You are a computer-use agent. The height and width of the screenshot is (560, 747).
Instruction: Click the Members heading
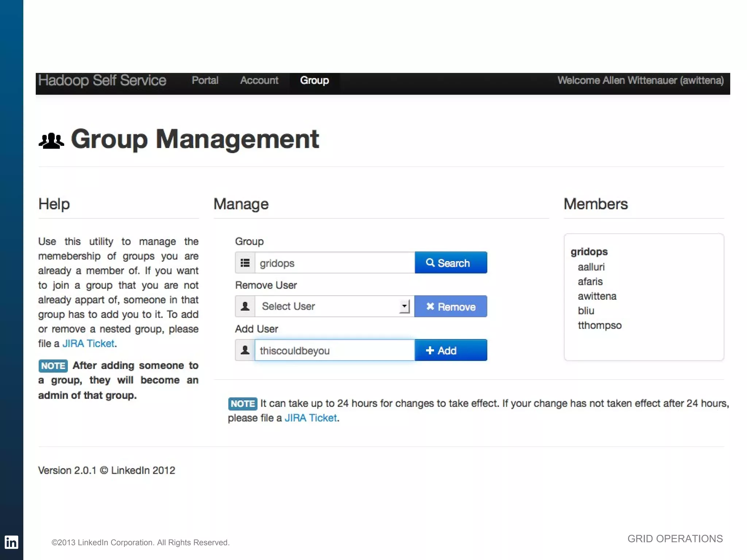(596, 204)
